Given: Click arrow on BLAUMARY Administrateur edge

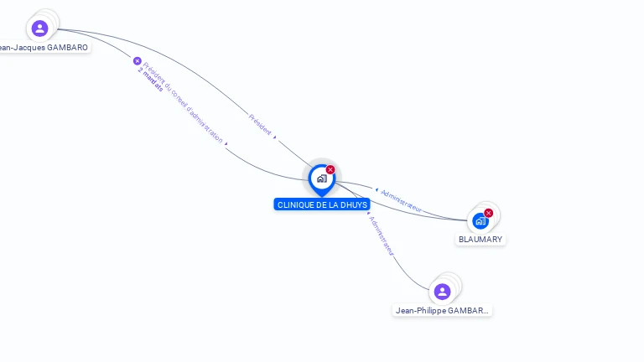Looking at the screenshot, I should pos(377,189).
